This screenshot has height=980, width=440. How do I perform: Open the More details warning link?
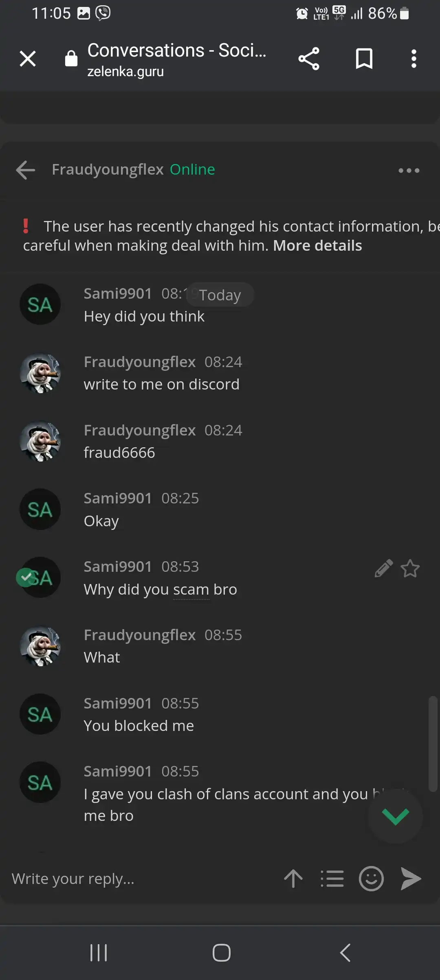[317, 246]
